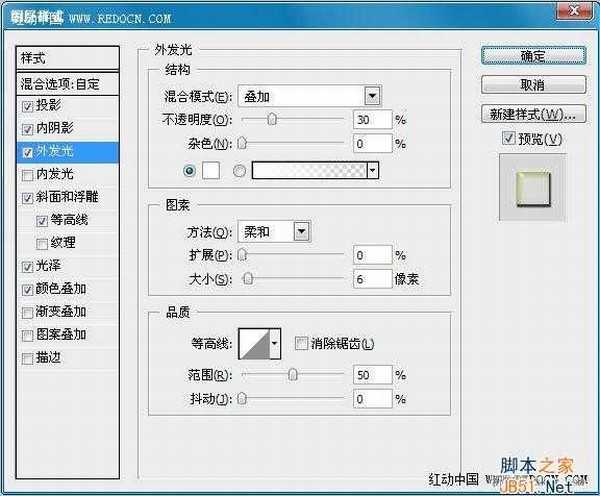Expand the 混合模式 blend mode dropdown
Viewport: 600px width, 496px height.
(x=372, y=97)
